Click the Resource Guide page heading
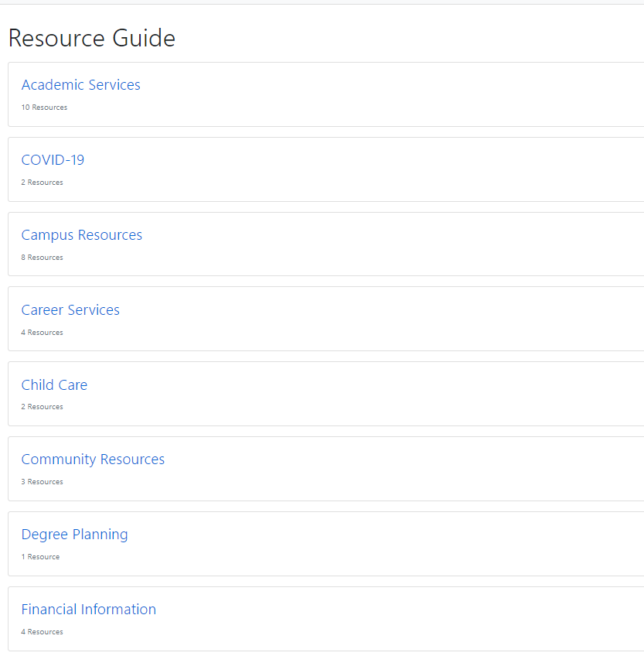The width and height of the screenshot is (644, 656). pyautogui.click(x=91, y=38)
